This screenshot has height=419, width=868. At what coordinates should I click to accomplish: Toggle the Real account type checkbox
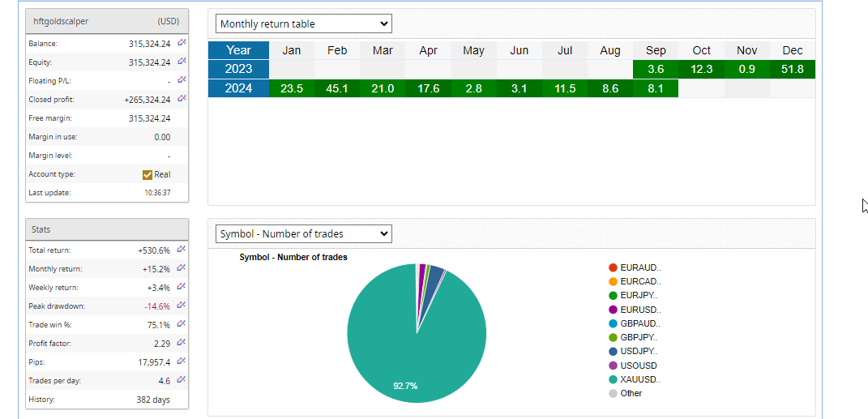148,174
